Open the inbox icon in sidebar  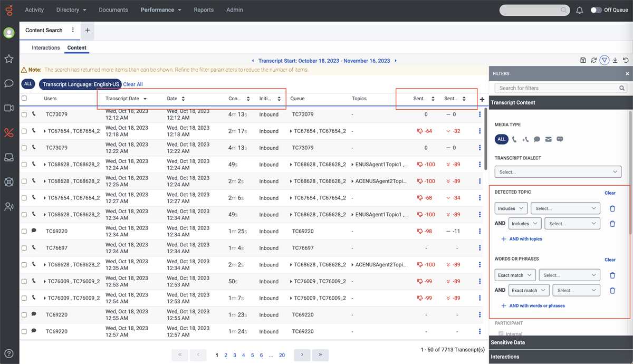(9, 157)
